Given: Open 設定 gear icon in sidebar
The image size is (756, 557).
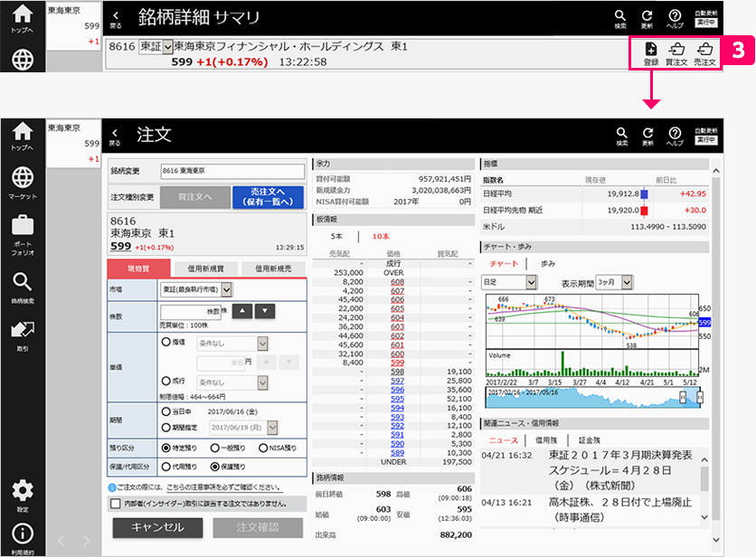Looking at the screenshot, I should tap(23, 496).
